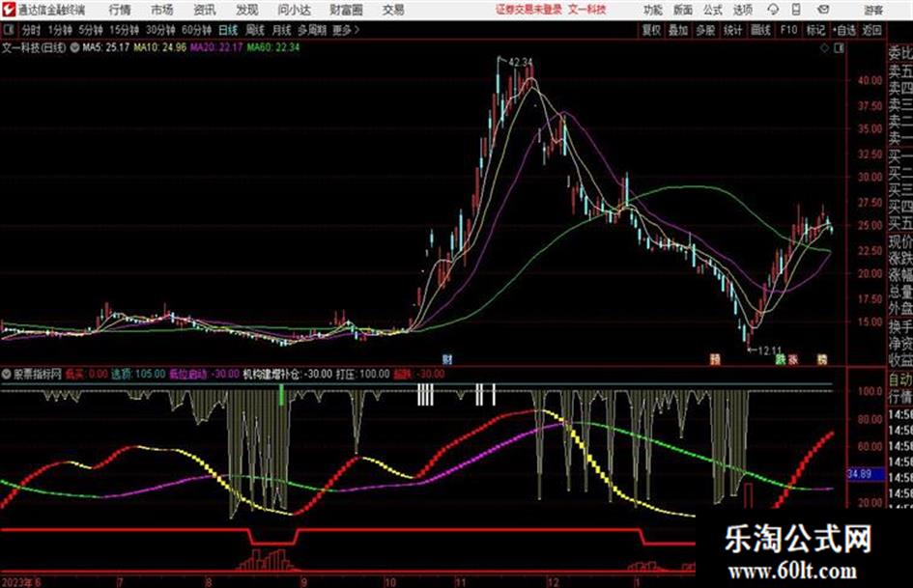This screenshot has height=588, width=913.
Task: Click the 12.11 low price label
Action: (770, 351)
